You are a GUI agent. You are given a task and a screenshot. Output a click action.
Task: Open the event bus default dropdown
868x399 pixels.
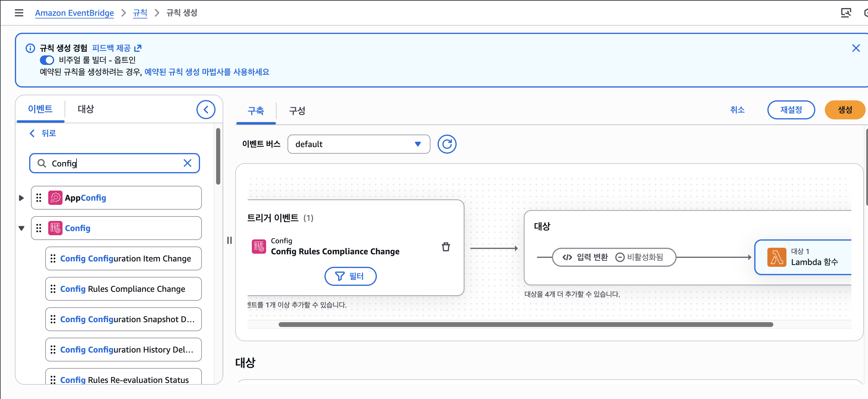tap(358, 144)
